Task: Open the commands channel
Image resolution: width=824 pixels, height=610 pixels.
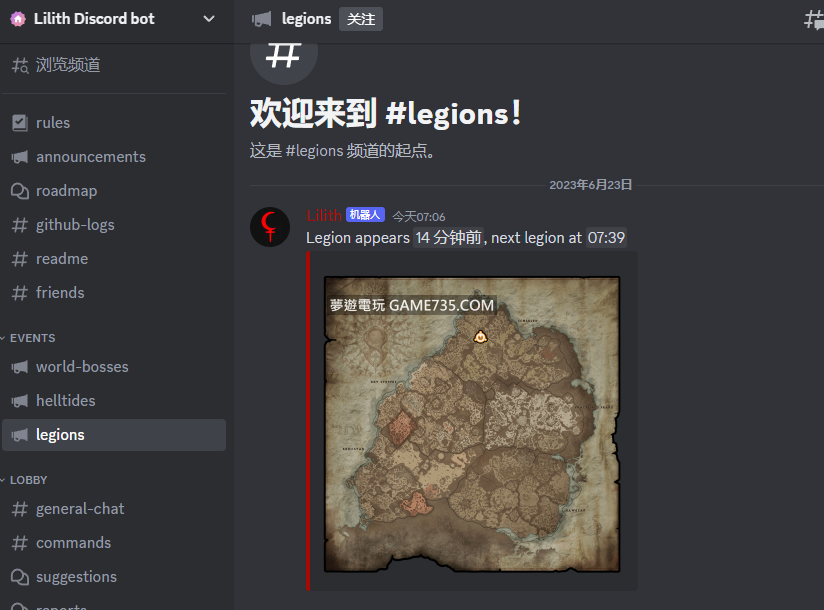Action: pyautogui.click(x=114, y=543)
